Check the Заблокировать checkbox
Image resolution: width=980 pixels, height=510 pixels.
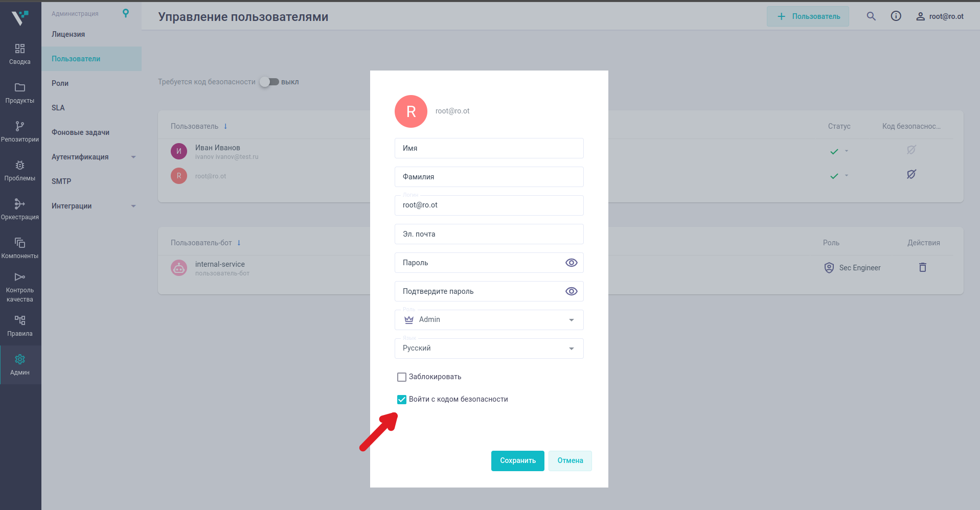point(402,377)
